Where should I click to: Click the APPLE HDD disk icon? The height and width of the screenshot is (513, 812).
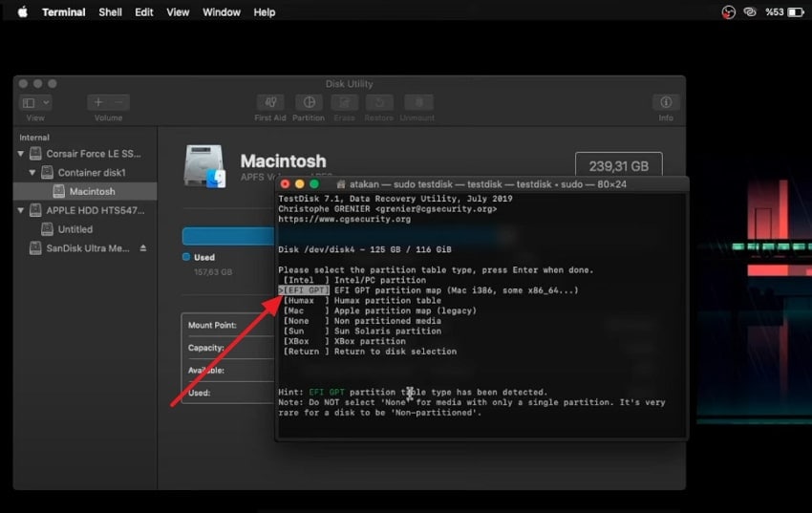pos(35,210)
